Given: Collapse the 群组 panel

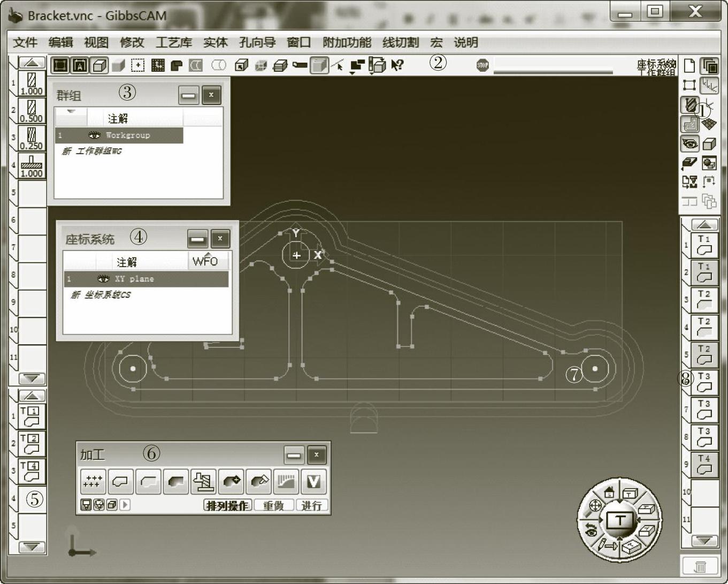Looking at the screenshot, I should coord(188,95).
